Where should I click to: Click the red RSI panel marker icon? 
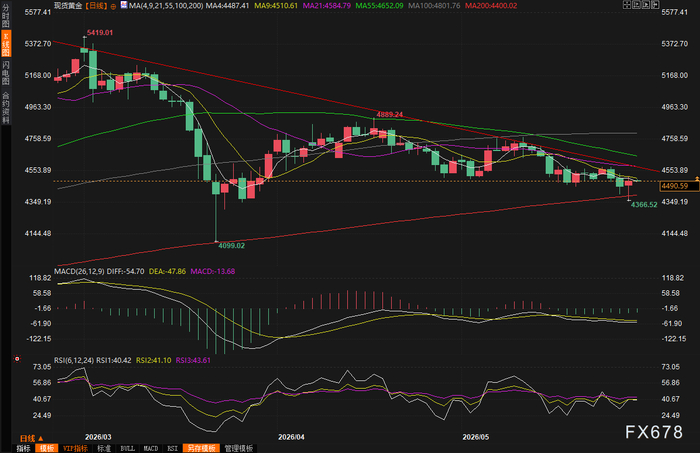[17, 359]
